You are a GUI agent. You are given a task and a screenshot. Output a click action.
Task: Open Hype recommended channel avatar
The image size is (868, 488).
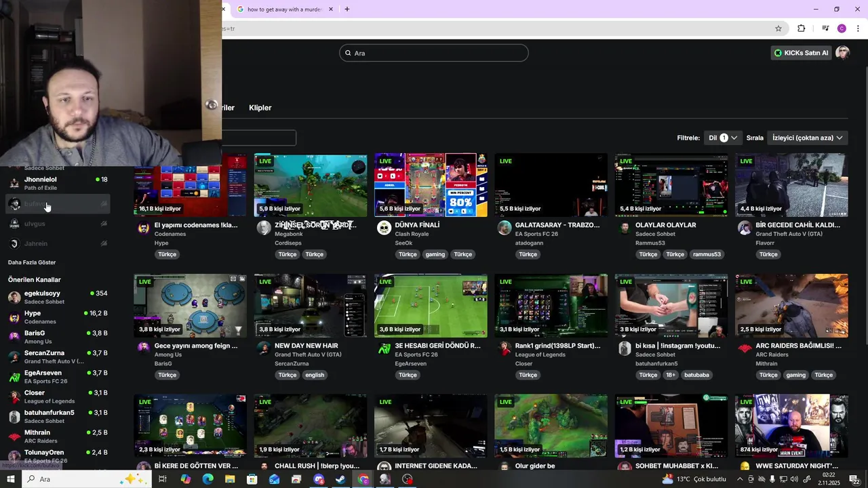(x=14, y=317)
